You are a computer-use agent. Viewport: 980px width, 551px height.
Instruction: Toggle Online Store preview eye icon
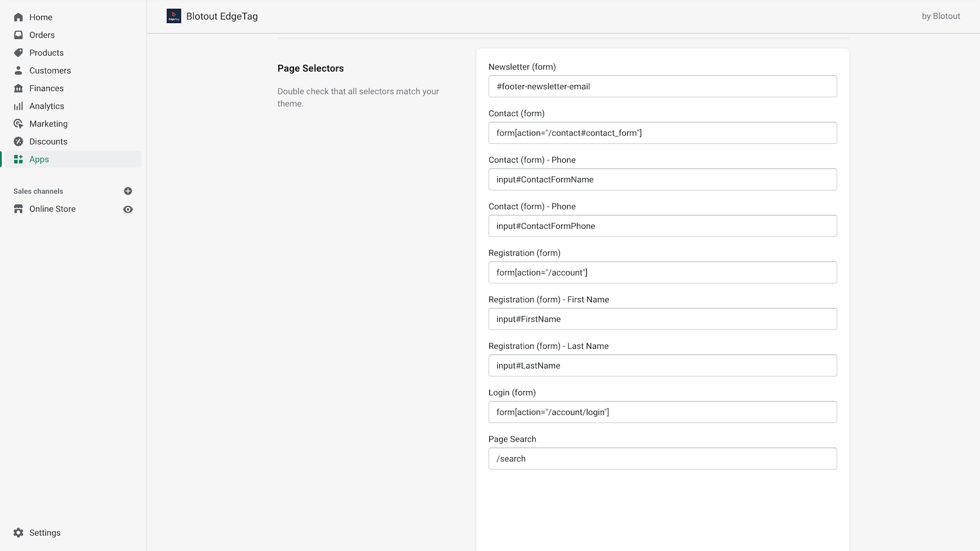(x=128, y=209)
